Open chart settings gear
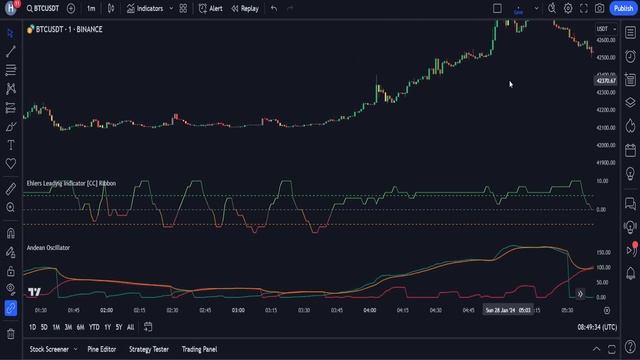The width and height of the screenshot is (640, 360). (568, 9)
